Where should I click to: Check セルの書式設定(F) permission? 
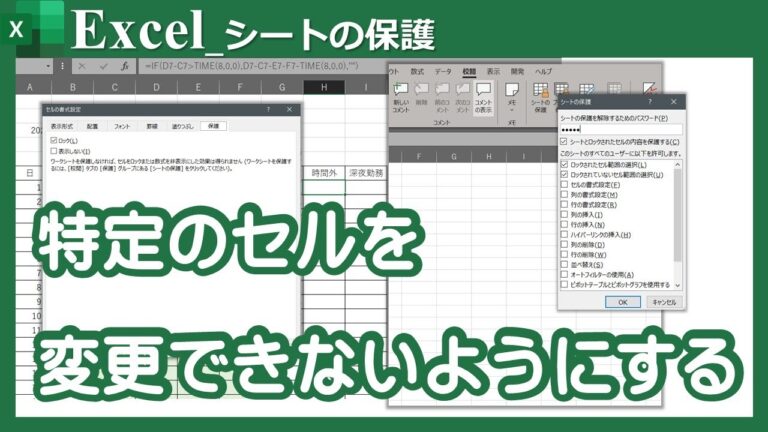tap(564, 185)
